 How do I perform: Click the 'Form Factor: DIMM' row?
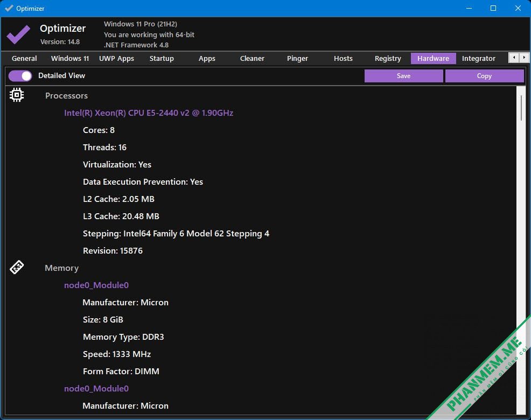[x=121, y=372]
